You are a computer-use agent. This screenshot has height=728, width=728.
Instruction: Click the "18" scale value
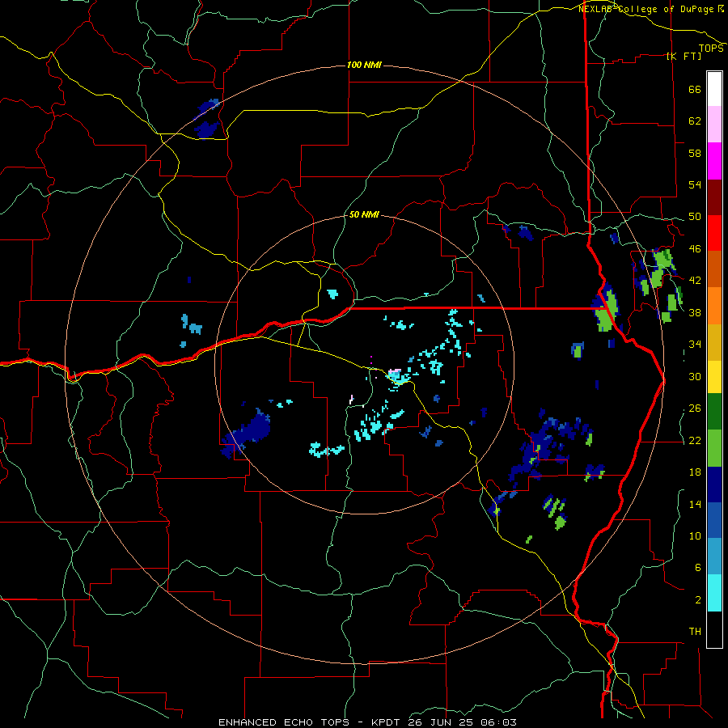click(695, 472)
